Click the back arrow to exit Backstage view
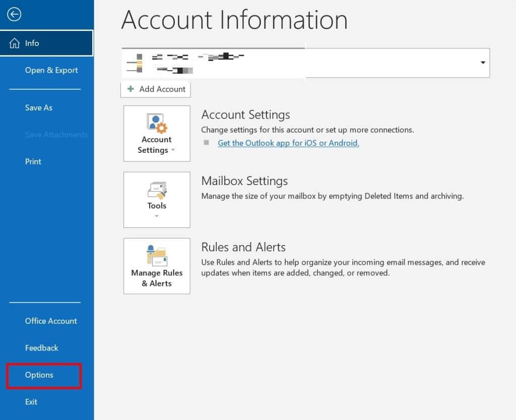 coord(14,14)
